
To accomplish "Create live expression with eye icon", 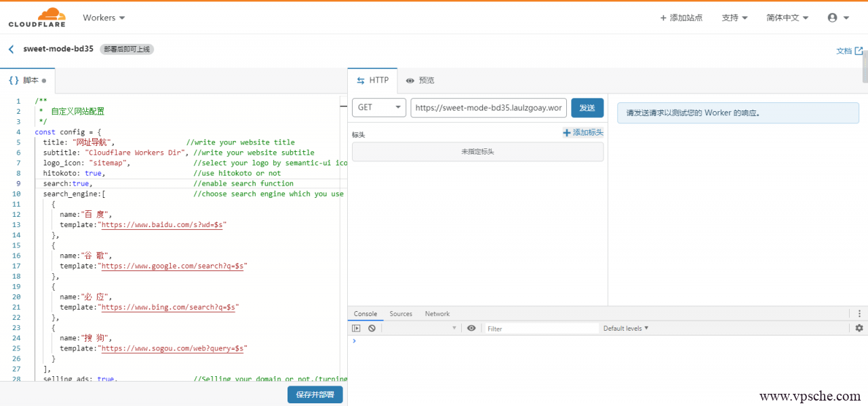I will pos(471,328).
